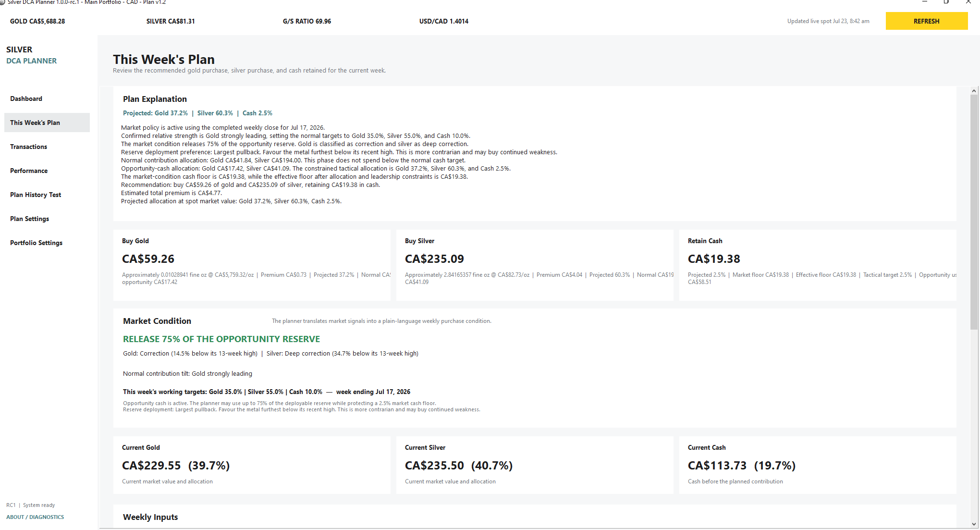Click the This Week's Plan page title
This screenshot has height=530, width=980.
pos(164,60)
